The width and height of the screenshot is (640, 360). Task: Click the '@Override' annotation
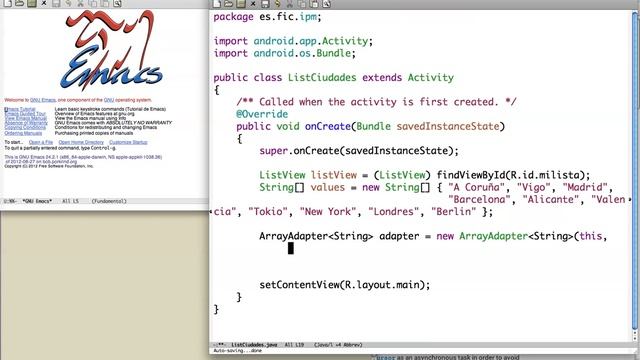[x=262, y=114]
